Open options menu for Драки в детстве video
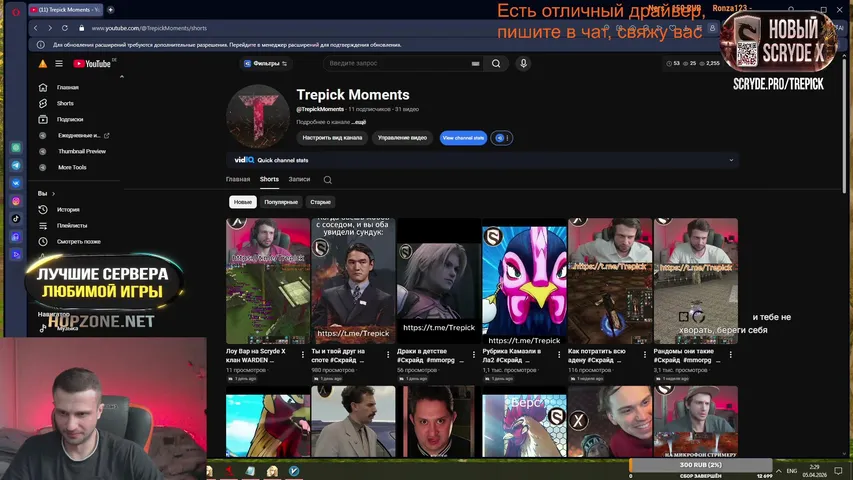The width and height of the screenshot is (853, 480). coord(474,354)
